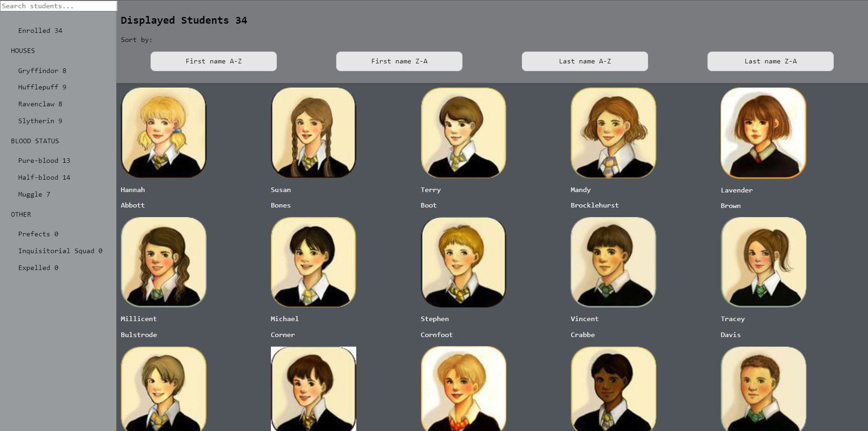Viewport: 868px width, 431px height.
Task: Select Vincent Crabbe's portrait image
Action: pos(613,262)
